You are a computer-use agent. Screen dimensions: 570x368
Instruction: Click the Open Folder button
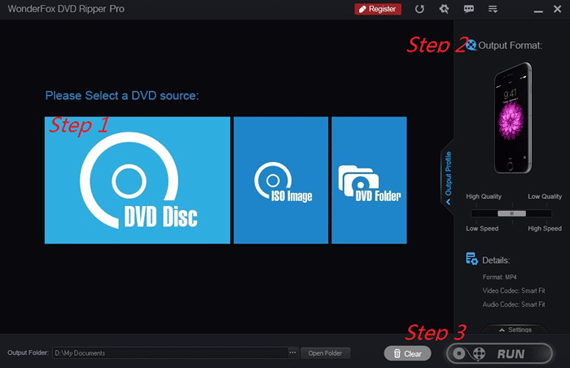pos(325,353)
